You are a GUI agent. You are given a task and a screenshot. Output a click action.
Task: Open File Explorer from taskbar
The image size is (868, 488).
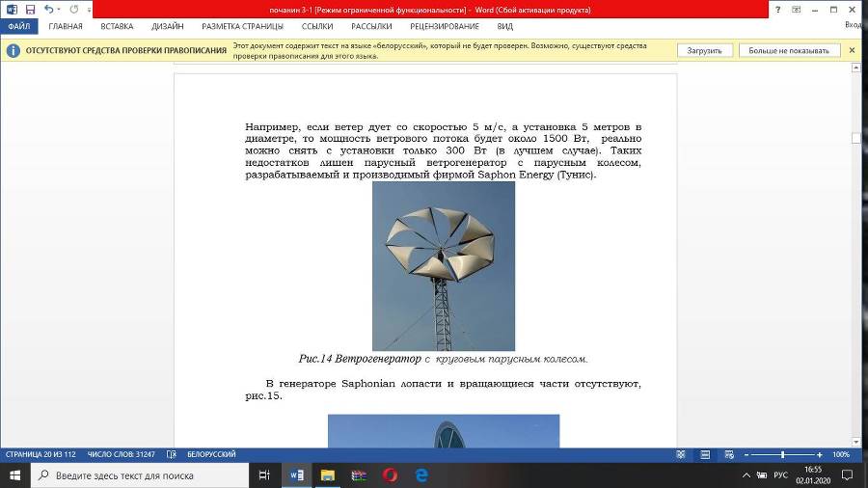tap(328, 475)
